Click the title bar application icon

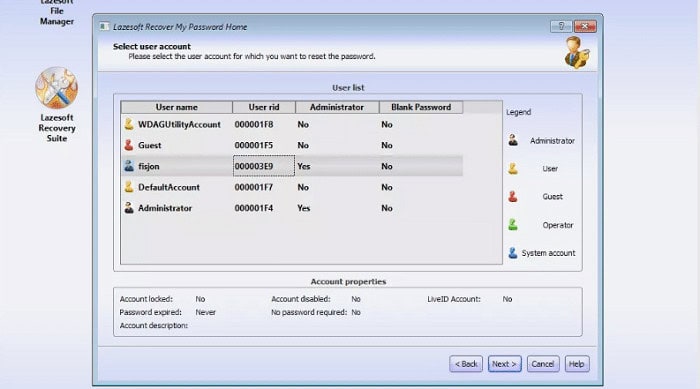pos(104,27)
